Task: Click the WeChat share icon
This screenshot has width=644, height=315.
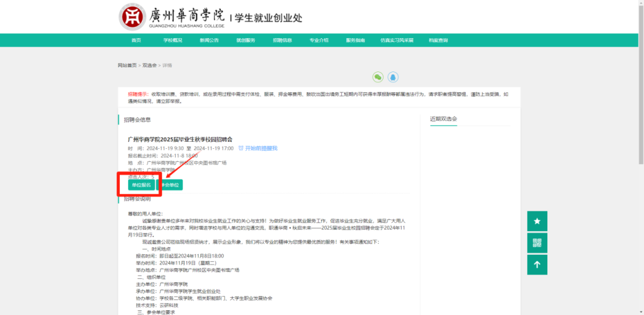Action: pyautogui.click(x=377, y=77)
